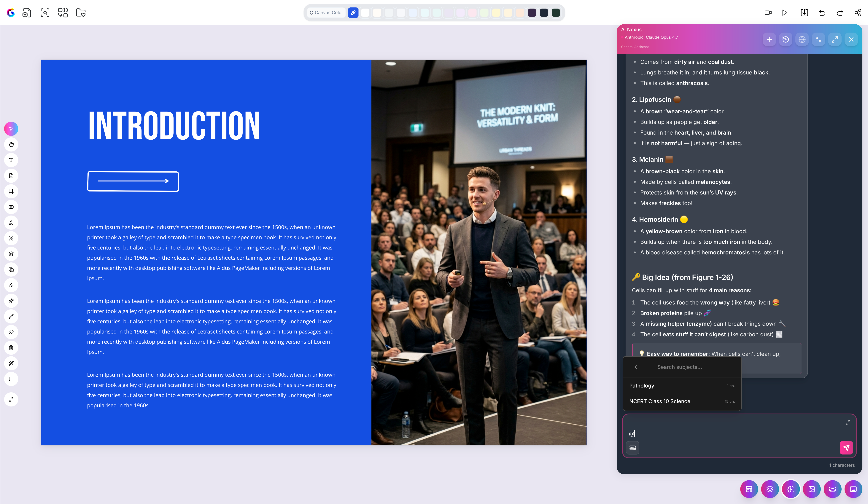Pick the dark navy canvas color swatch
The height and width of the screenshot is (504, 868).
coord(544,13)
